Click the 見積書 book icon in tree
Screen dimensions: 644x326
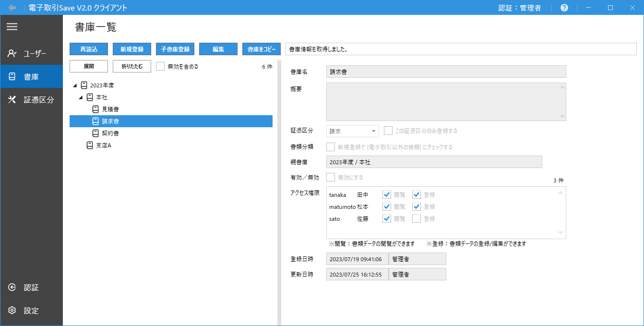coord(95,109)
